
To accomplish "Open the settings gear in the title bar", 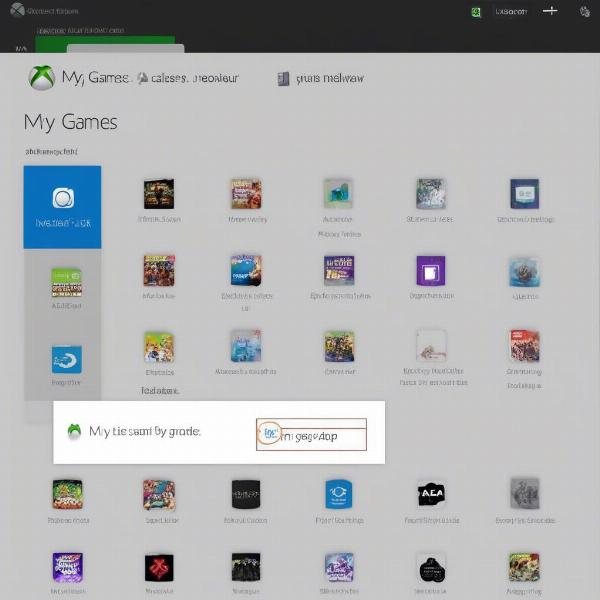I will pos(585,12).
